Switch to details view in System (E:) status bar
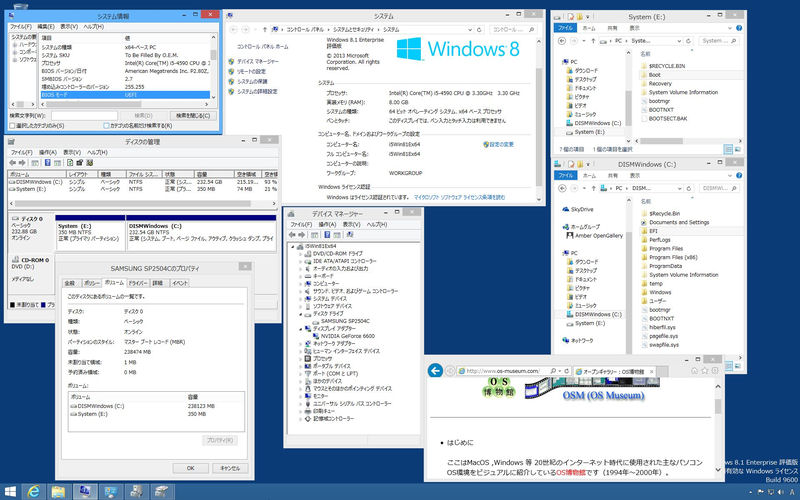The height and width of the screenshot is (500, 800). point(728,149)
